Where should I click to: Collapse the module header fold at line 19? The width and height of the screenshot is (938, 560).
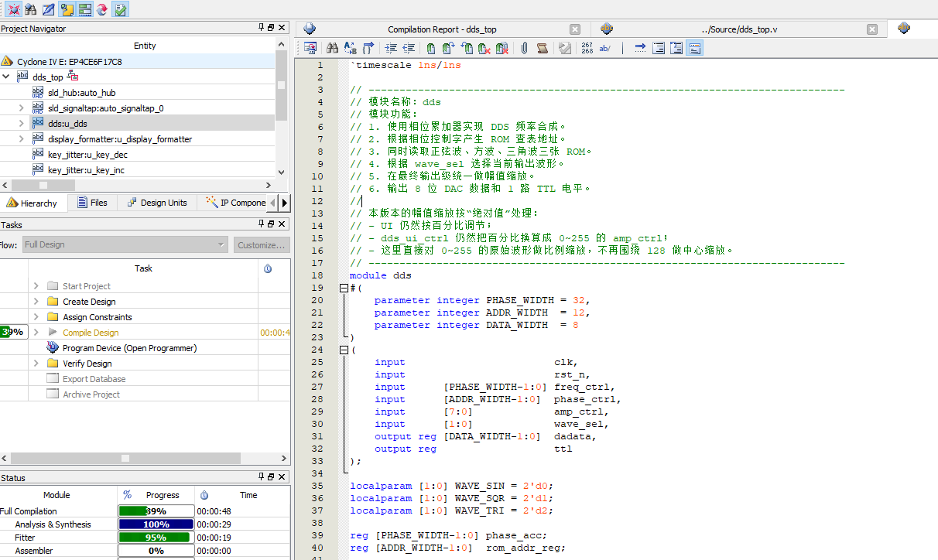click(344, 288)
